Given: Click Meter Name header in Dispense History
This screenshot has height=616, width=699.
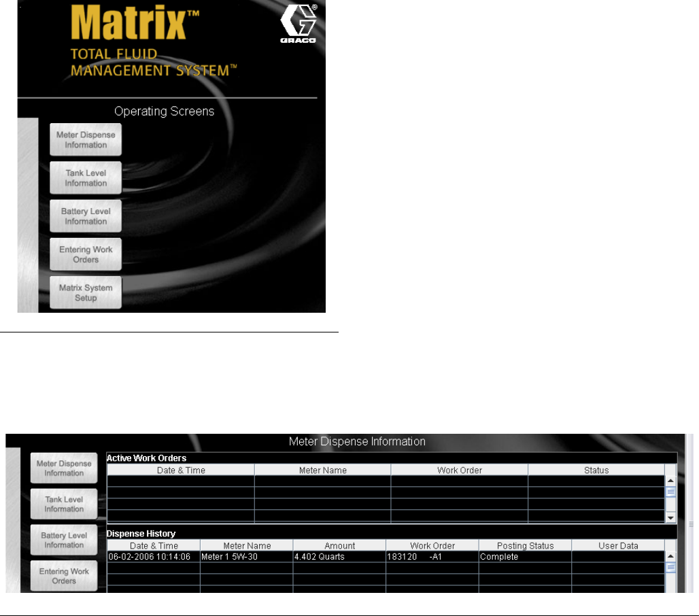Looking at the screenshot, I should [247, 545].
